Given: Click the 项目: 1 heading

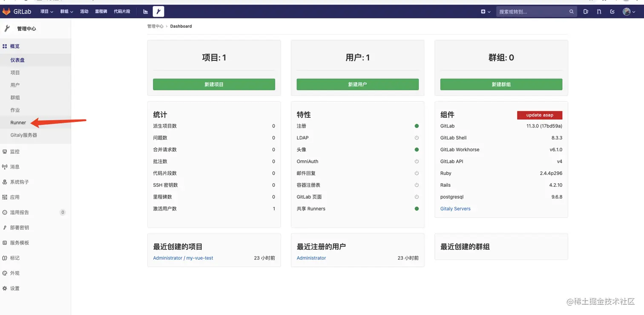Looking at the screenshot, I should (x=214, y=58).
